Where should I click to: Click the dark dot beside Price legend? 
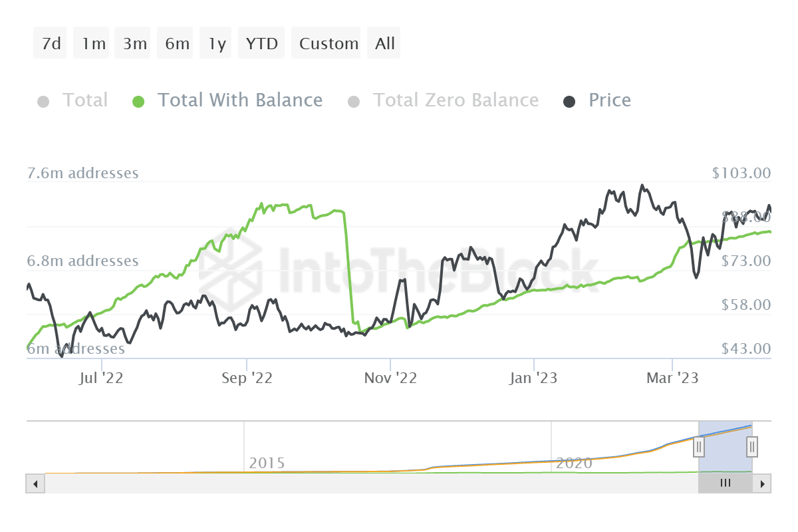569,101
